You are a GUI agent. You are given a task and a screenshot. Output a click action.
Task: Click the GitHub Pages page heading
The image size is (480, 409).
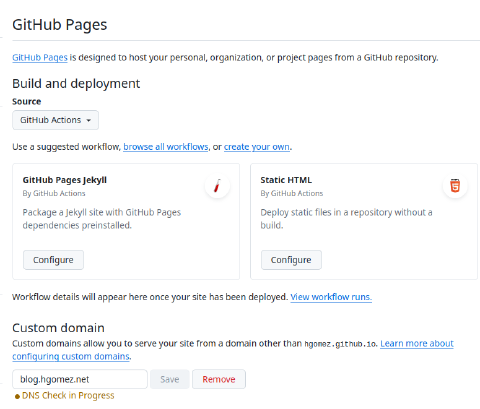tap(60, 25)
